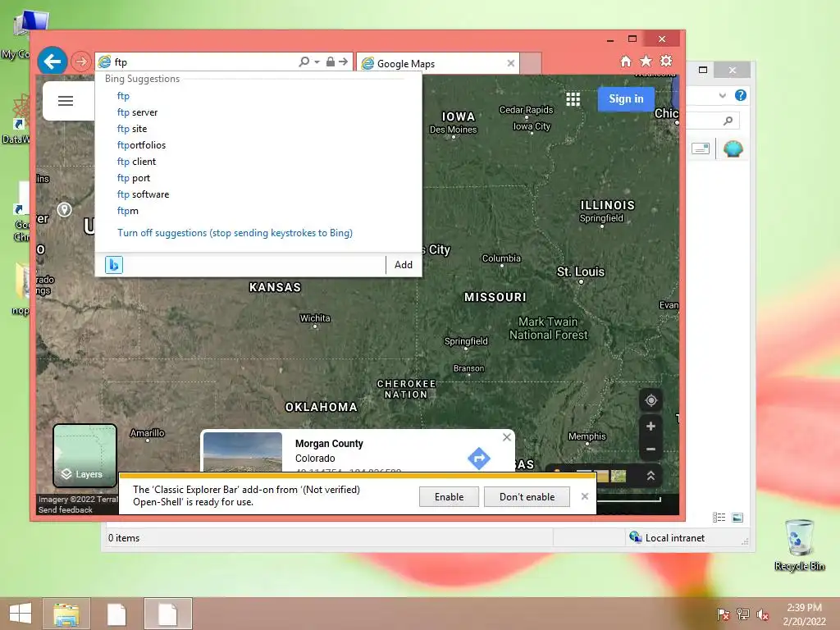The width and height of the screenshot is (840, 630).
Task: Expand the imagery strip chevron
Action: 651,476
